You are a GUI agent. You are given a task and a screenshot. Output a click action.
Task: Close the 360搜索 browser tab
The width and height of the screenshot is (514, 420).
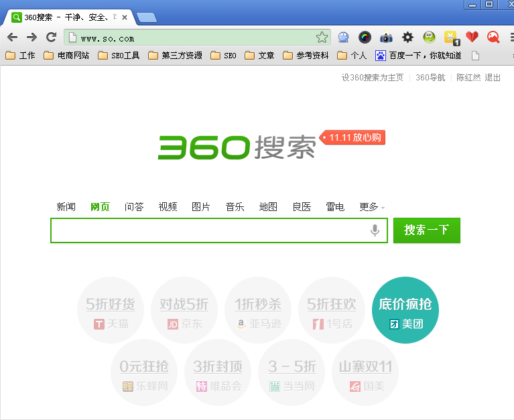click(125, 17)
